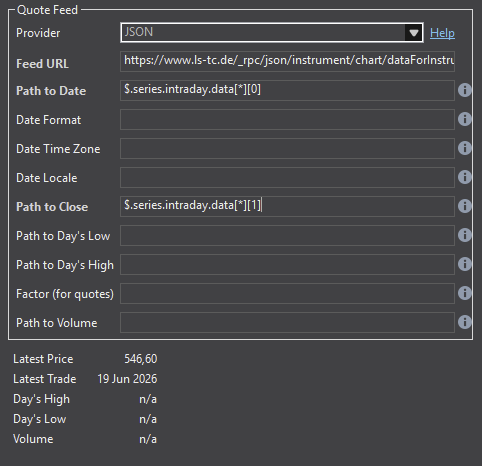Click the Feed URL input field
This screenshot has width=482, height=466.
287,61
